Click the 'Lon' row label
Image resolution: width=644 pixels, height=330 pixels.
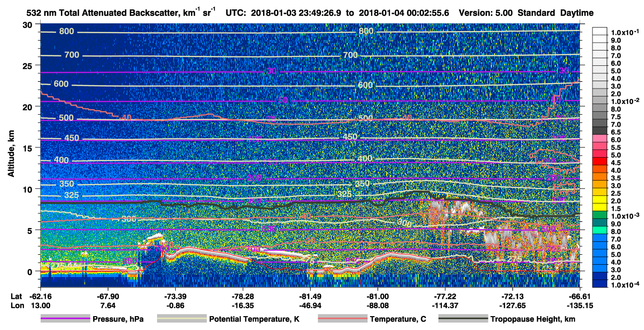coord(16,305)
